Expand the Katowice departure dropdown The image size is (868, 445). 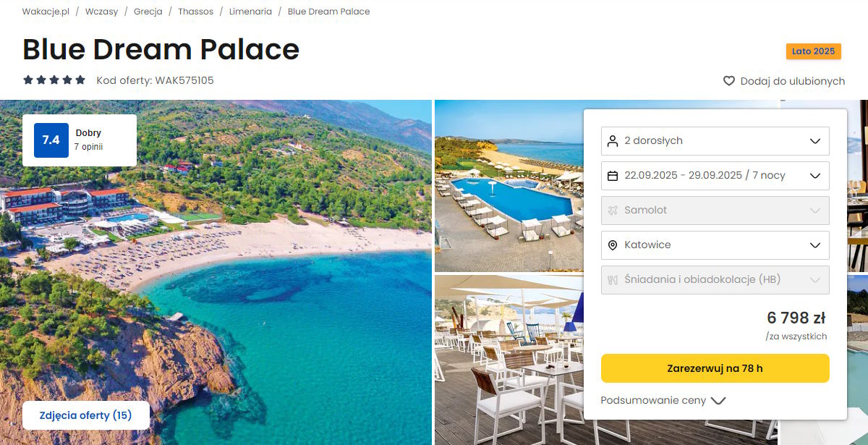tap(715, 245)
